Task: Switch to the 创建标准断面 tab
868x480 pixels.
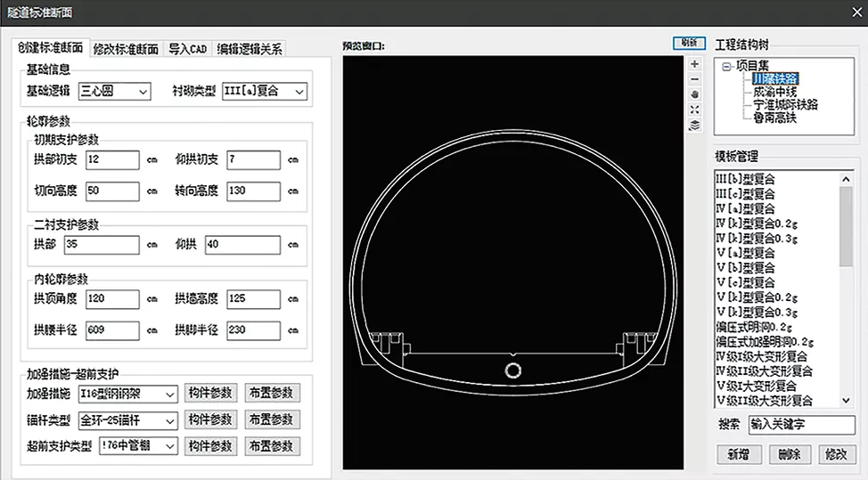Action: 51,47
